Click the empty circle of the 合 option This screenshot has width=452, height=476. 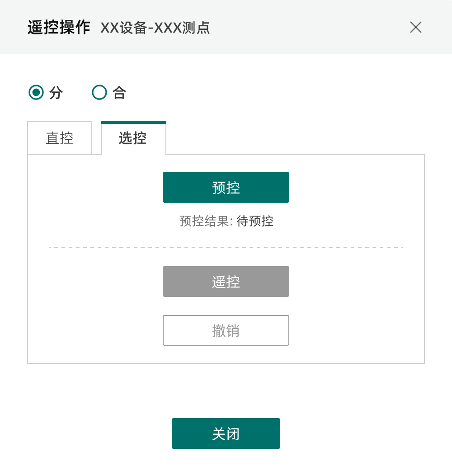click(99, 93)
